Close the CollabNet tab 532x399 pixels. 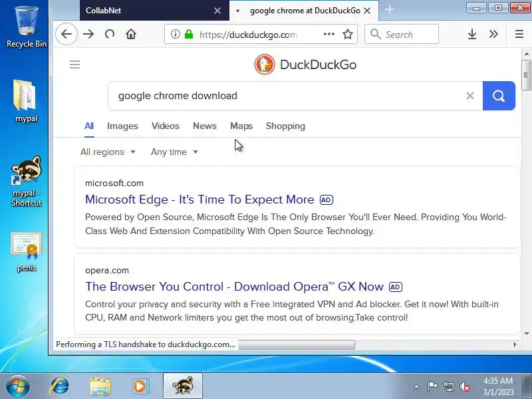coord(217,11)
